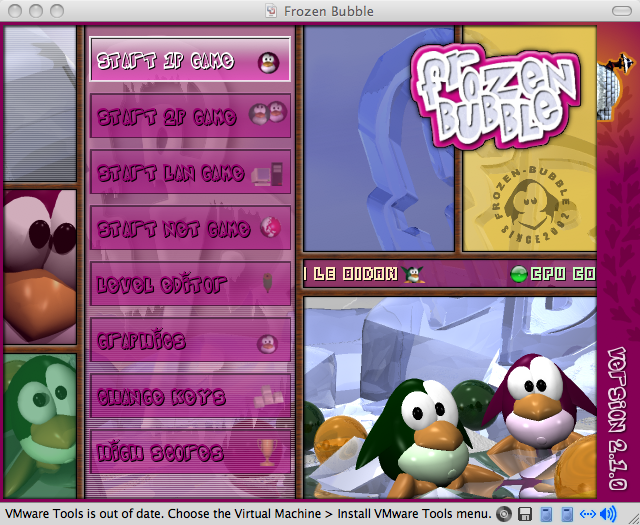Start a 1P game

pos(190,60)
